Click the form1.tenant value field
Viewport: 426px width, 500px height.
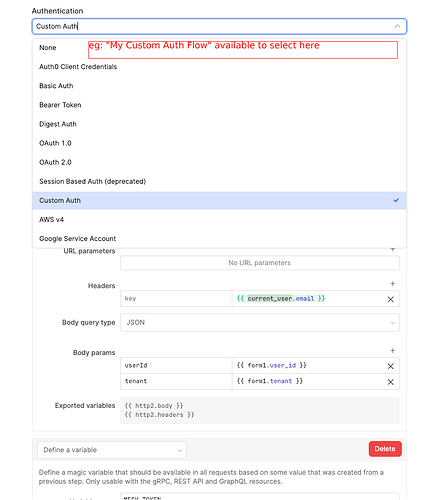[308, 381]
